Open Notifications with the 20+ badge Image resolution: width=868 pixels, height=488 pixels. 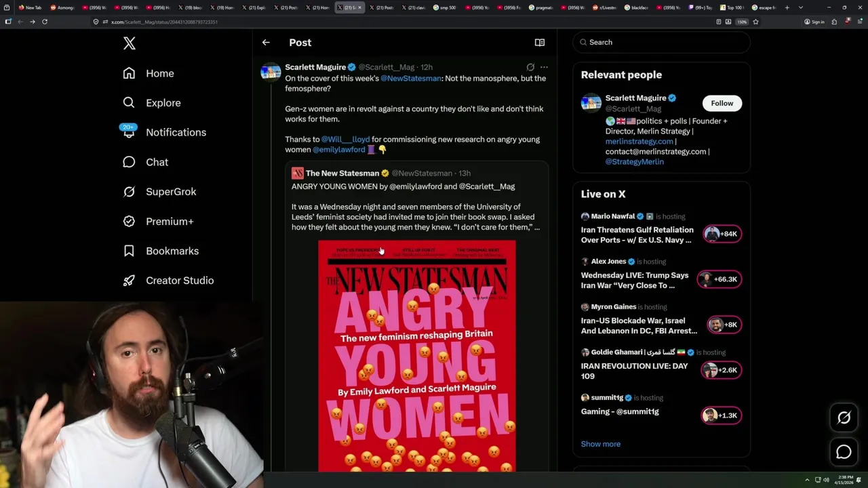(163, 132)
